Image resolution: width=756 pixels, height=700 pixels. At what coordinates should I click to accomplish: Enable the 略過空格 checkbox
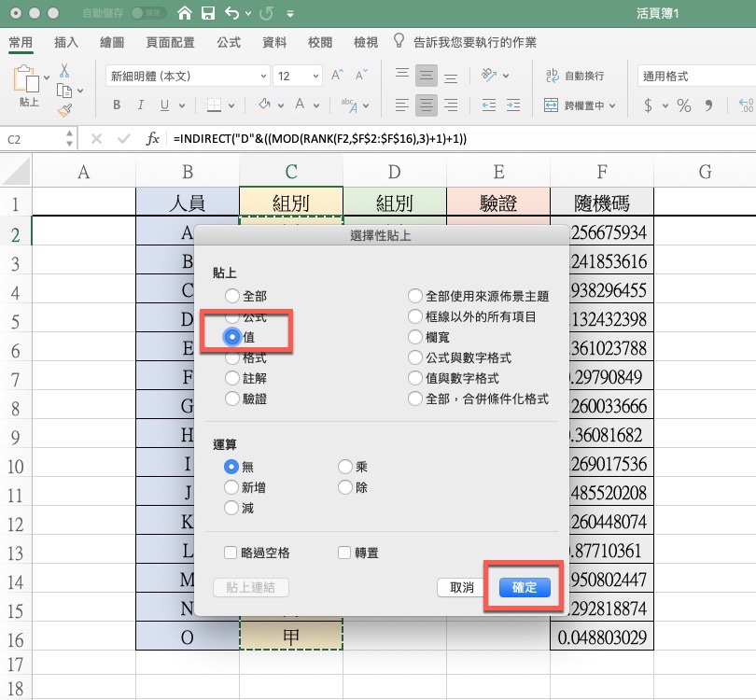[231, 553]
